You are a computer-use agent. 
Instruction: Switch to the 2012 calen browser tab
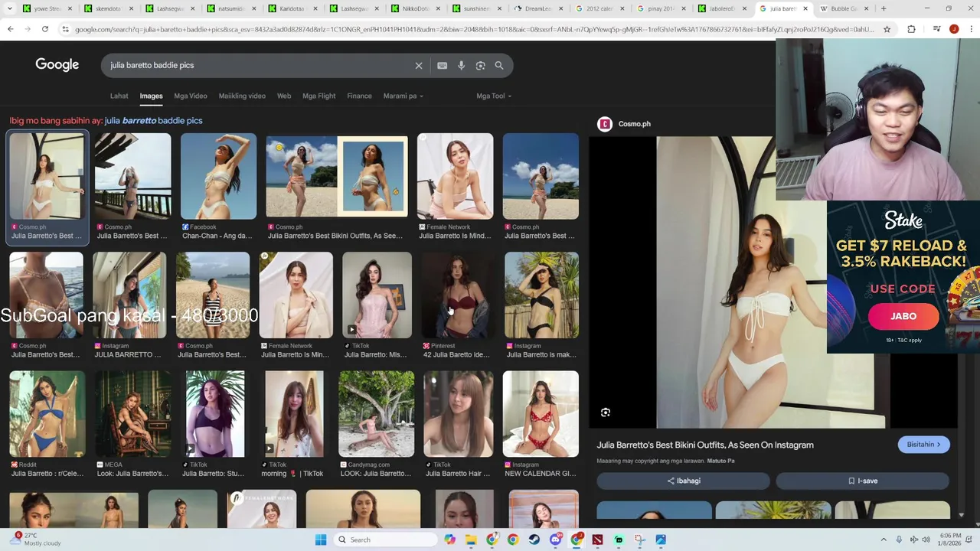click(x=601, y=8)
